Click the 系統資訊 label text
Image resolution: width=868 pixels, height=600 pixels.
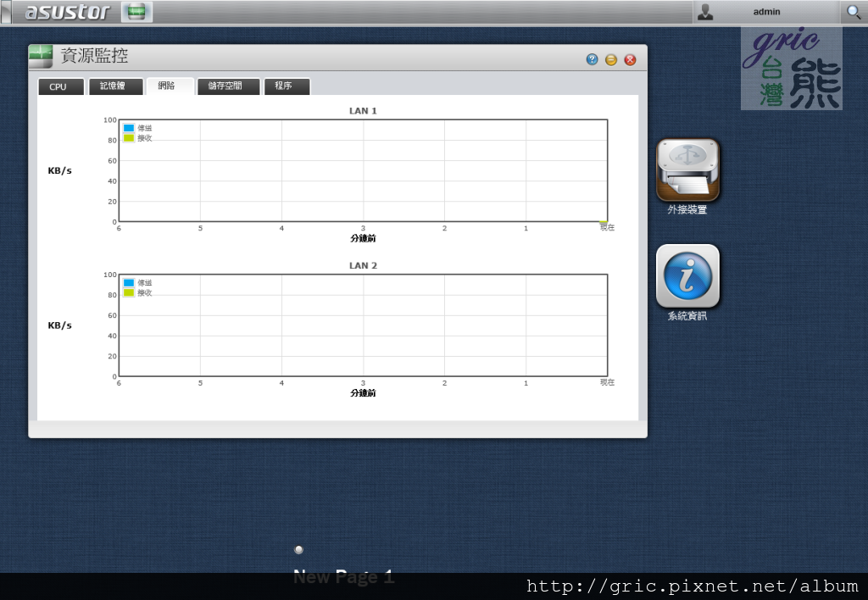687,316
